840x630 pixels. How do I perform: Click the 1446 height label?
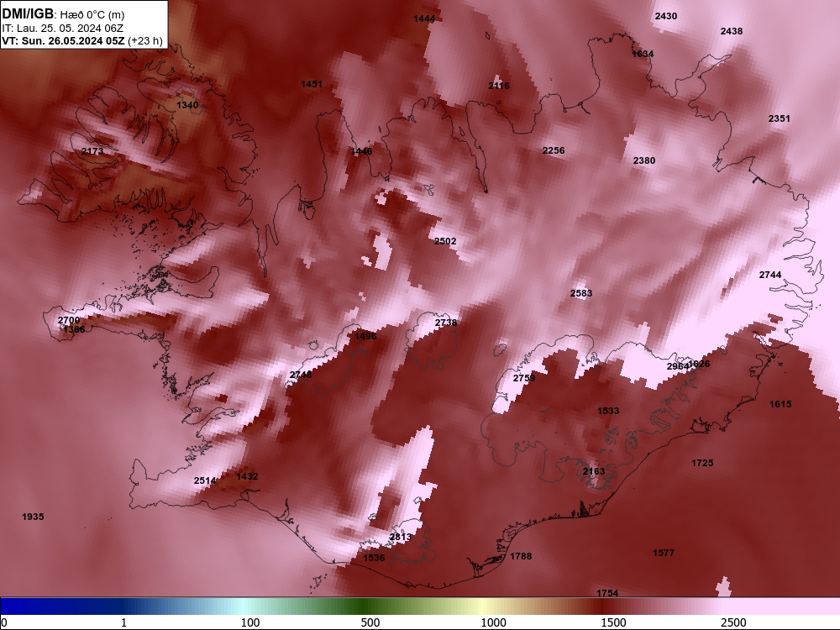pos(361,151)
